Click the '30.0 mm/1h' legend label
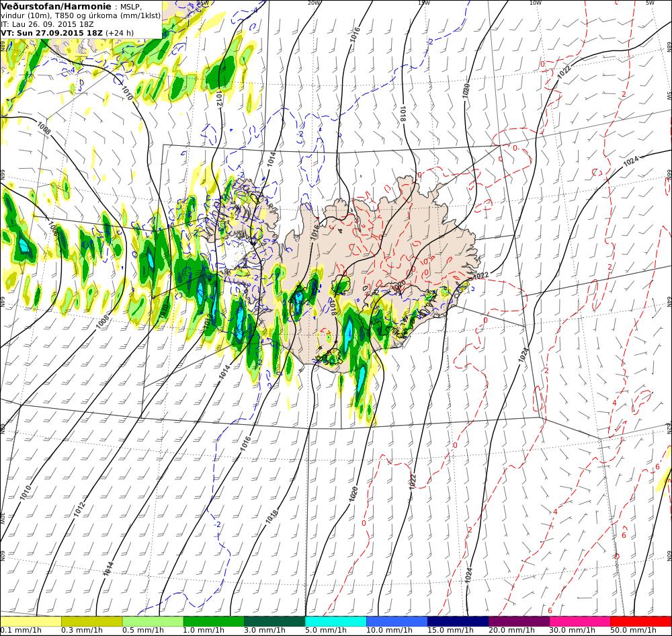This screenshot has width=672, height=636. (x=573, y=631)
